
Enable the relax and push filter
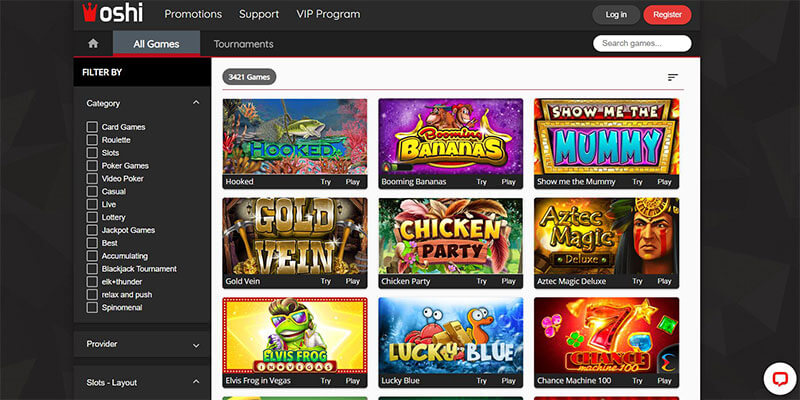tap(92, 295)
